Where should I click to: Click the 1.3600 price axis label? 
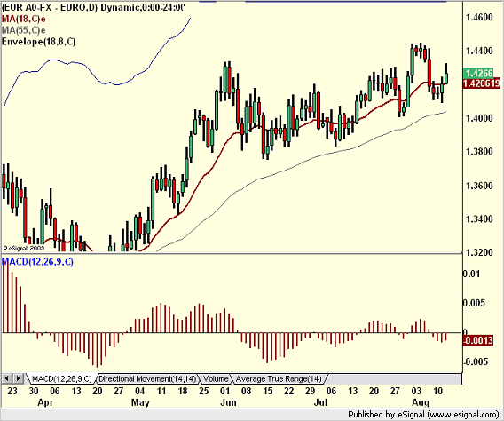click(479, 186)
